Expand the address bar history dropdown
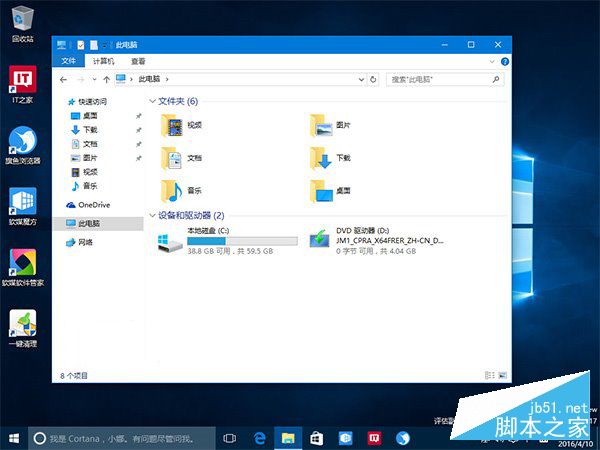The height and width of the screenshot is (450, 600). pyautogui.click(x=361, y=80)
